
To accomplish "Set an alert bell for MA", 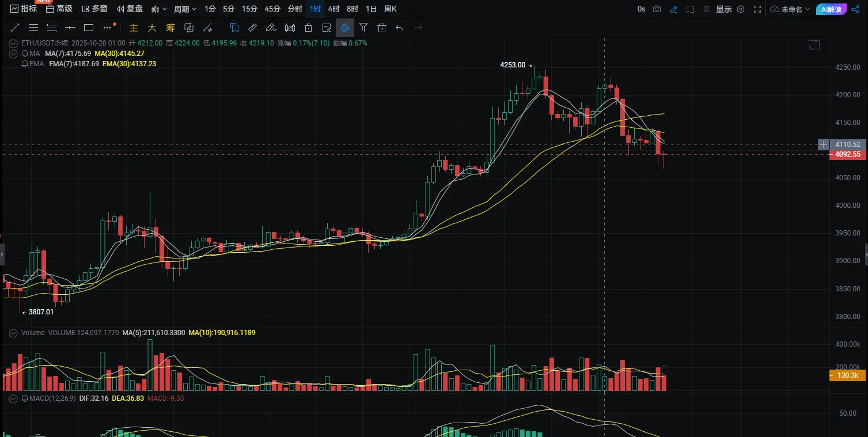I will point(25,53).
